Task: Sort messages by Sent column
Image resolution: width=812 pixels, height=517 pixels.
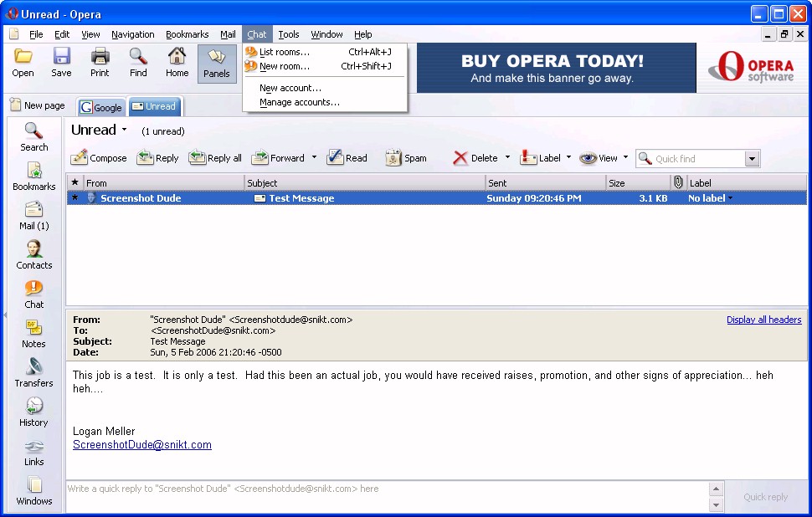Action: (545, 182)
